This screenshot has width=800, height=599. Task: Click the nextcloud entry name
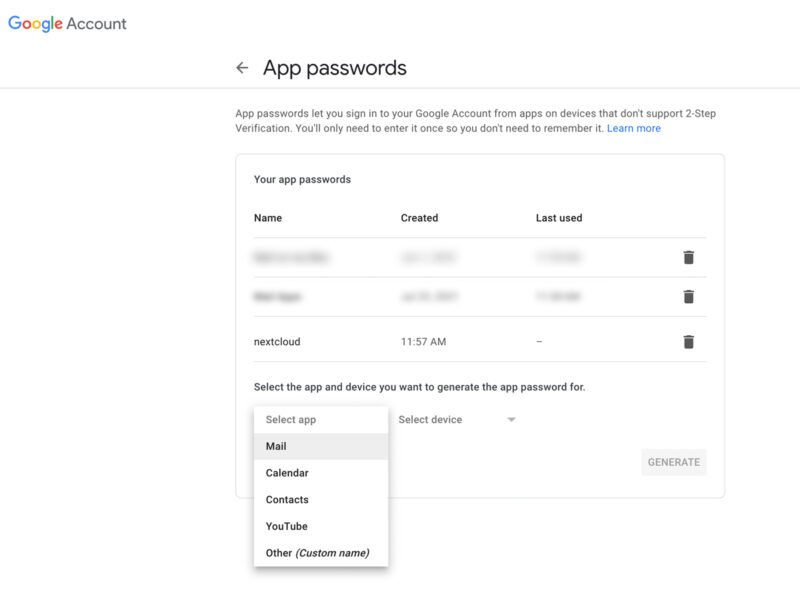[x=277, y=342]
